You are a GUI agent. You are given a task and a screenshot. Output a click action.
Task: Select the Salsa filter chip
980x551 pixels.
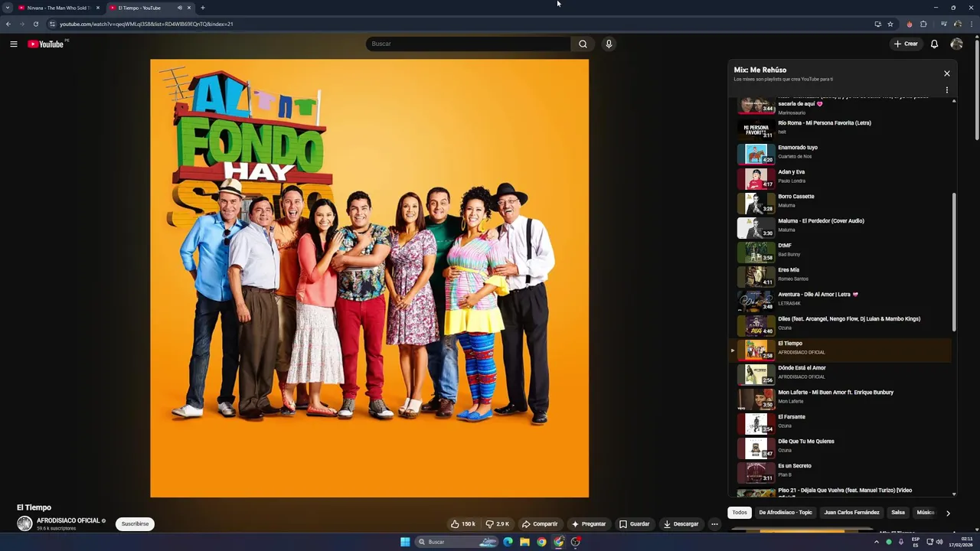click(x=898, y=513)
